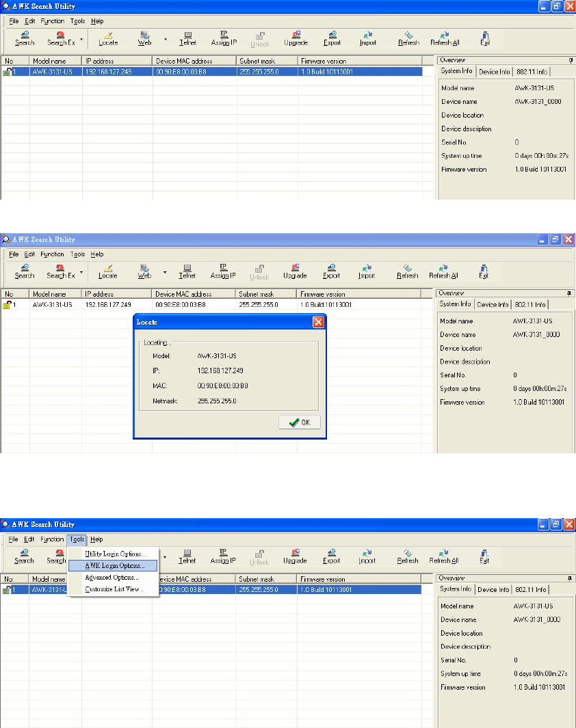Click Upgrade icon in the middle window toolbar
This screenshot has height=728, width=576.
[295, 271]
